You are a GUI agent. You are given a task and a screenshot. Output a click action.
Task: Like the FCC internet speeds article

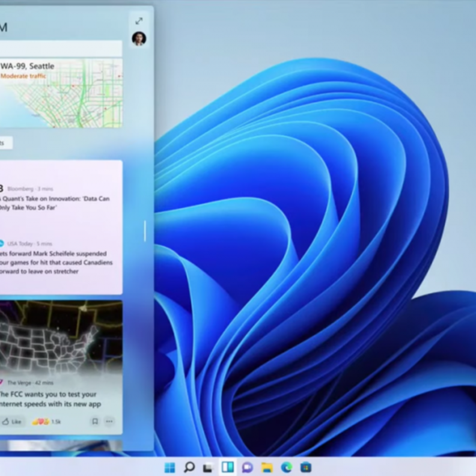(11, 421)
